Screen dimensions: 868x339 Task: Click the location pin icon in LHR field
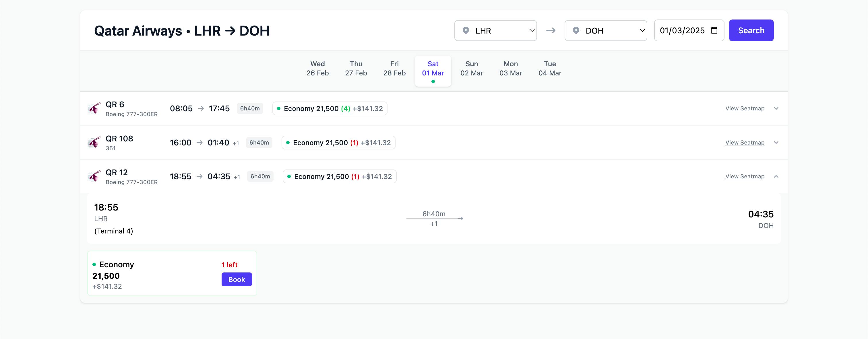point(466,31)
